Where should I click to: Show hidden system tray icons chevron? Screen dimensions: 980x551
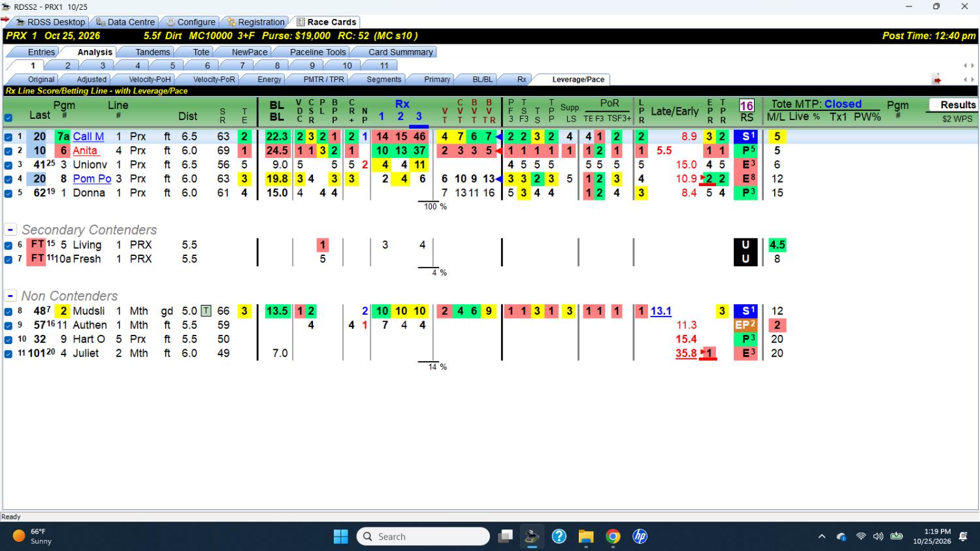coord(822,537)
